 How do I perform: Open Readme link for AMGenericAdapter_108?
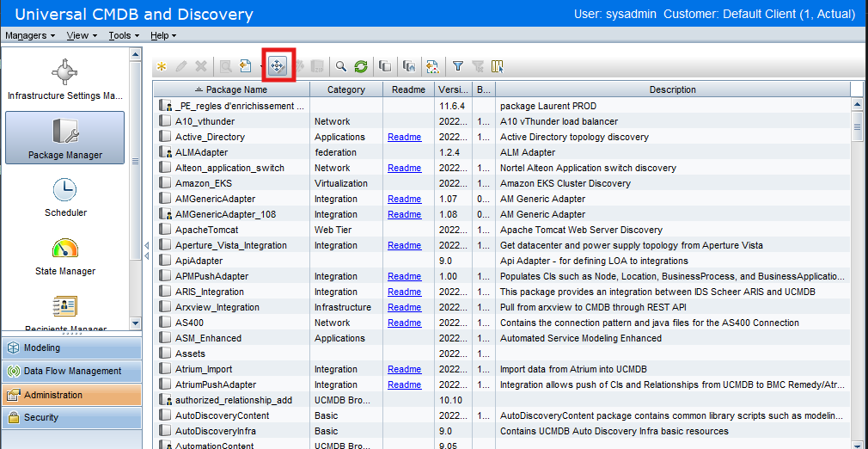404,214
